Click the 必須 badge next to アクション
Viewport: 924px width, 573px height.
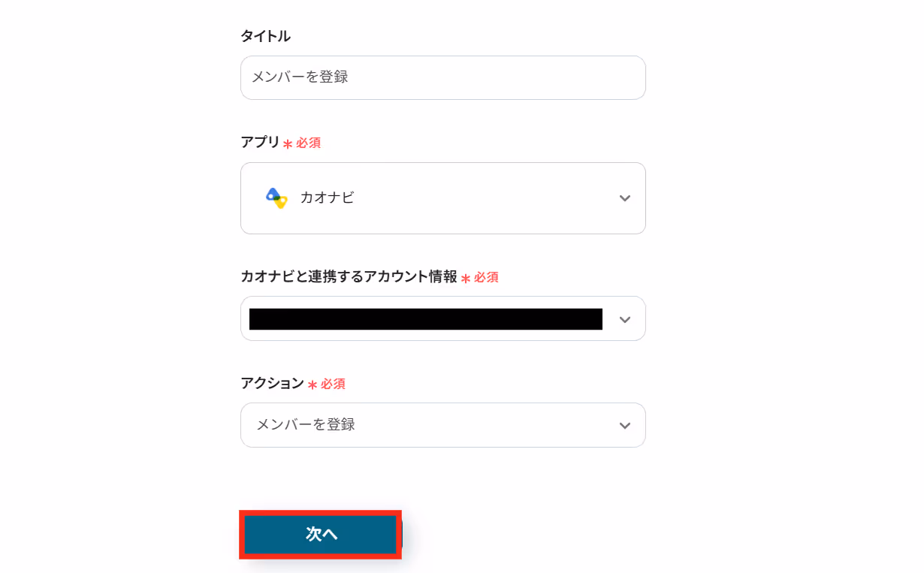point(333,384)
